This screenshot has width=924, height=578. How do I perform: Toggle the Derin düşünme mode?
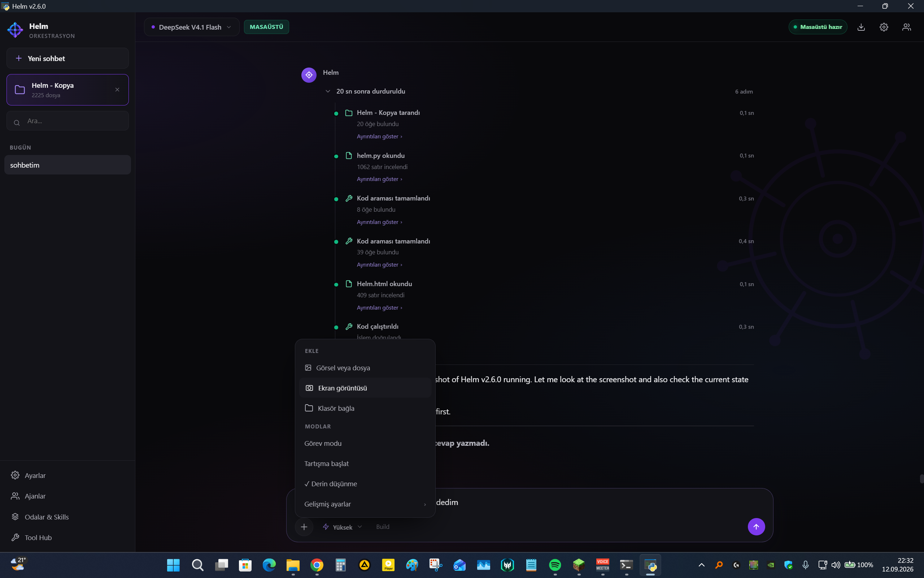pyautogui.click(x=365, y=484)
